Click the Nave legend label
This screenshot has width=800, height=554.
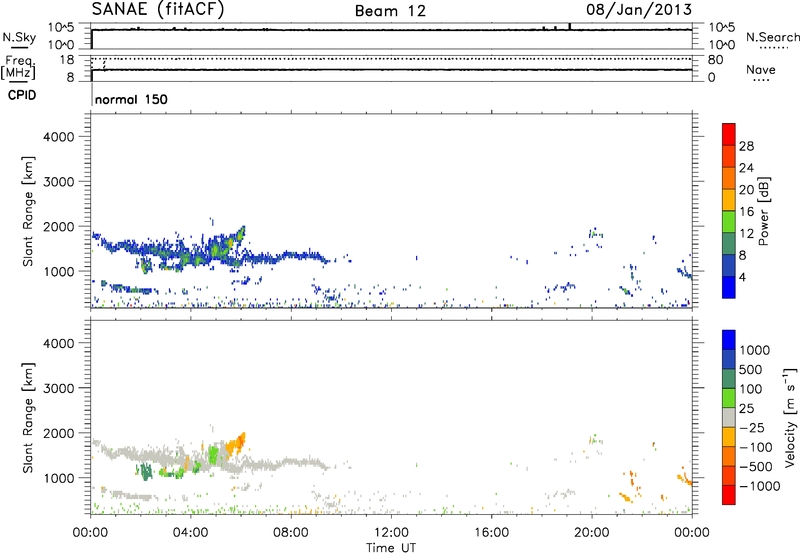pos(761,69)
